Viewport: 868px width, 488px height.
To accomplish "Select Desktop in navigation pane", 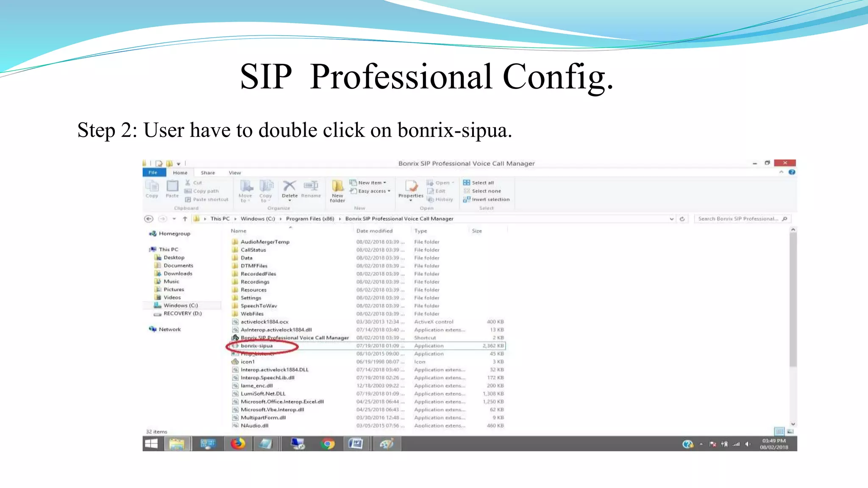I will point(170,257).
